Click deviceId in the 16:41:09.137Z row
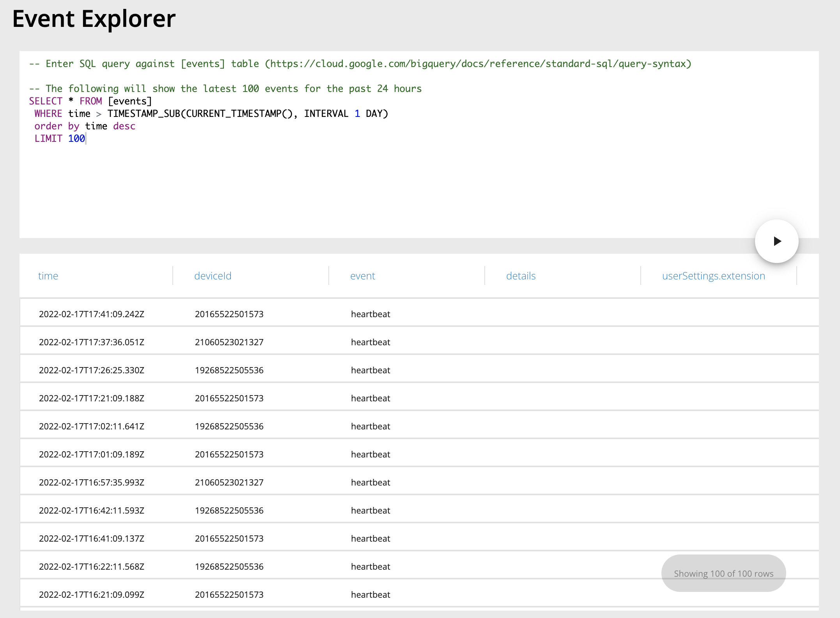The height and width of the screenshot is (618, 840). pyautogui.click(x=229, y=539)
